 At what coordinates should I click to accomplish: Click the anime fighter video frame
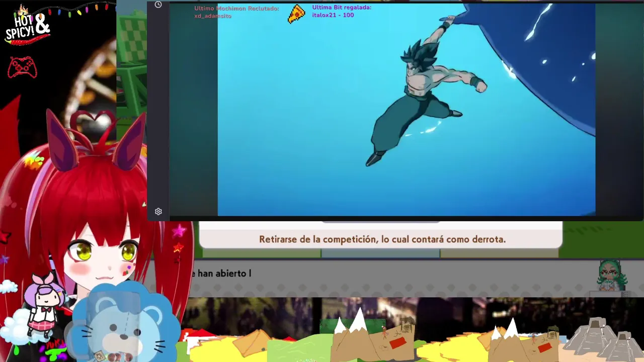(407, 110)
